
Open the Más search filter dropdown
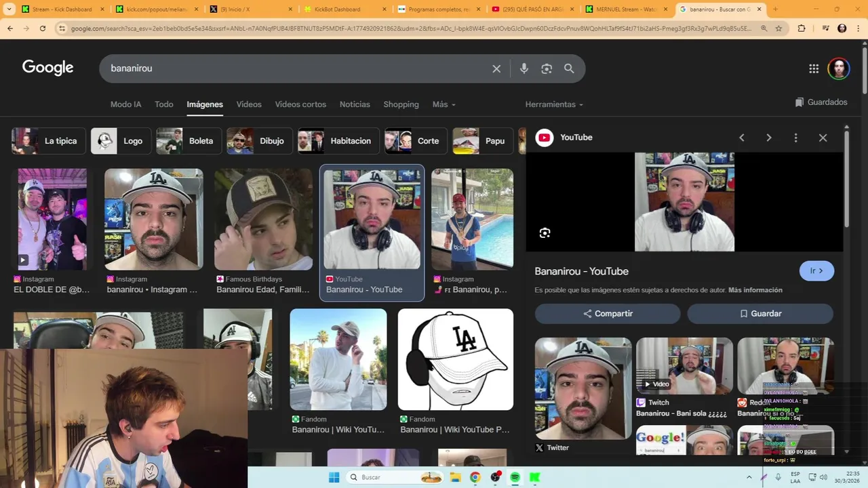point(444,104)
